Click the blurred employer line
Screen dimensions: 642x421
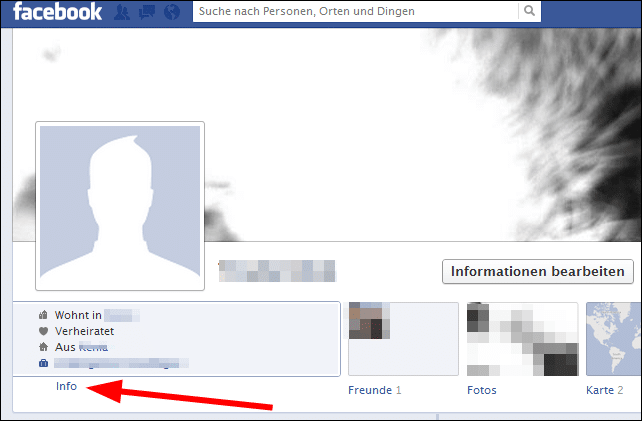[x=121, y=363]
